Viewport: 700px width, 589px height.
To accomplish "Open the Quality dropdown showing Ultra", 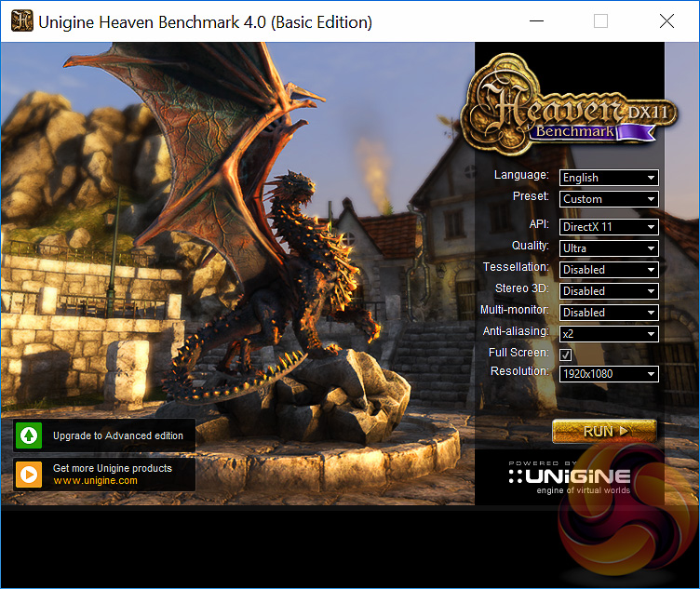I will (609, 248).
